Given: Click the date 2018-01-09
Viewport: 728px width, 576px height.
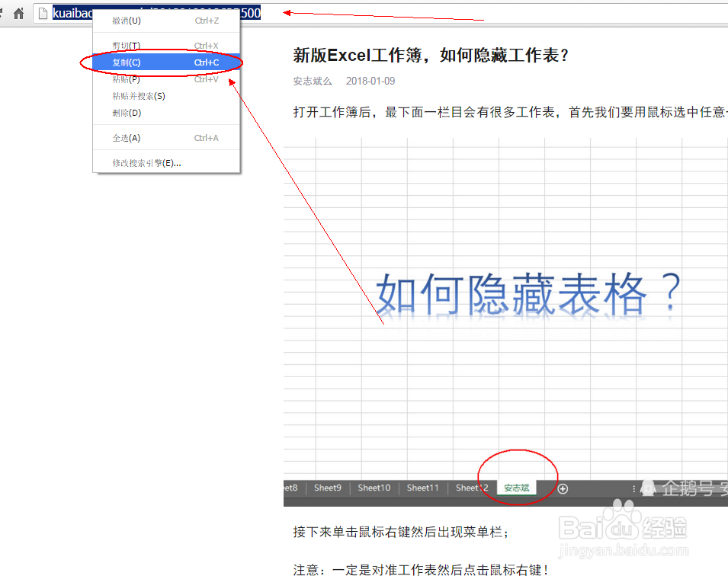Looking at the screenshot, I should pos(370,82).
